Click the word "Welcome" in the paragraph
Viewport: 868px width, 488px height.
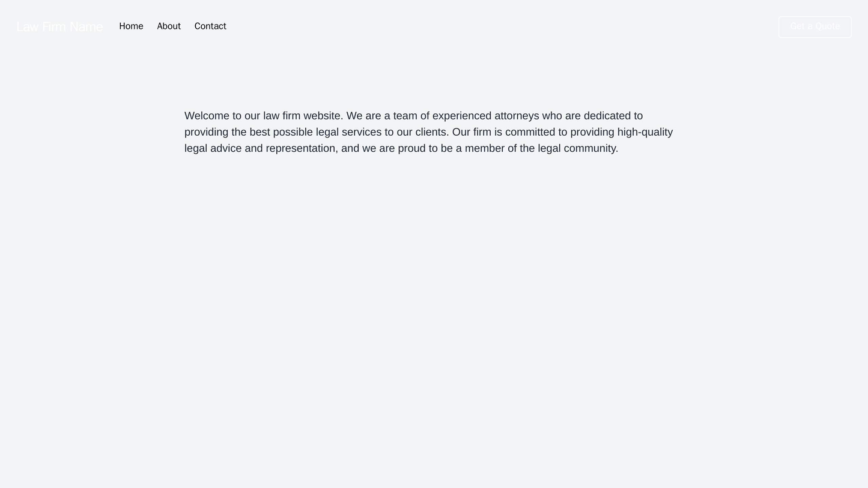click(x=207, y=116)
